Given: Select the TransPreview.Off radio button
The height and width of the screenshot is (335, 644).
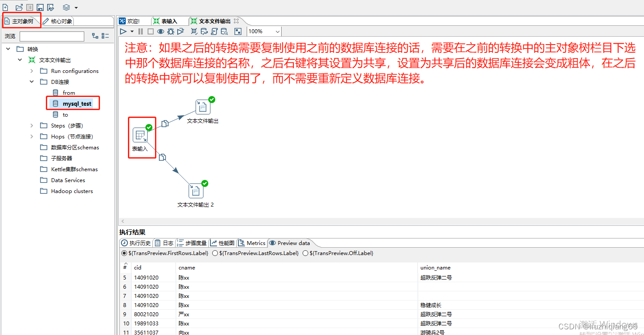Looking at the screenshot, I should 305,253.
